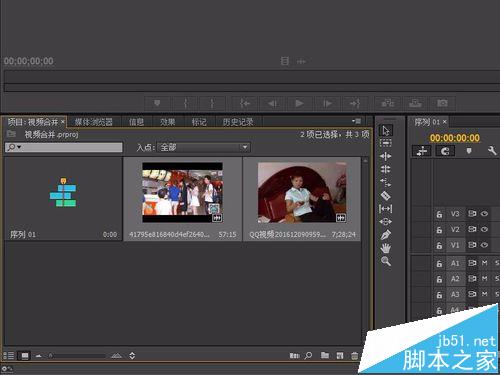Switch to 信息 tab

click(x=137, y=122)
